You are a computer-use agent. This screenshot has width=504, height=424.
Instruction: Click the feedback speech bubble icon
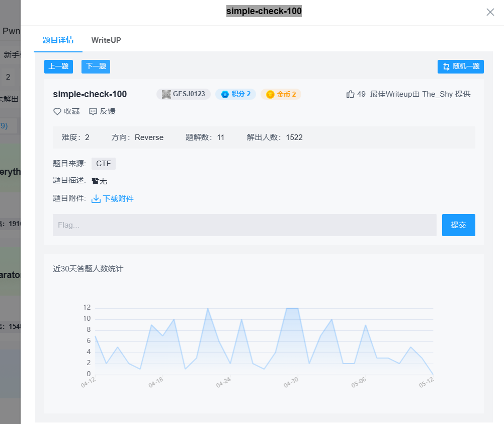[x=93, y=111]
